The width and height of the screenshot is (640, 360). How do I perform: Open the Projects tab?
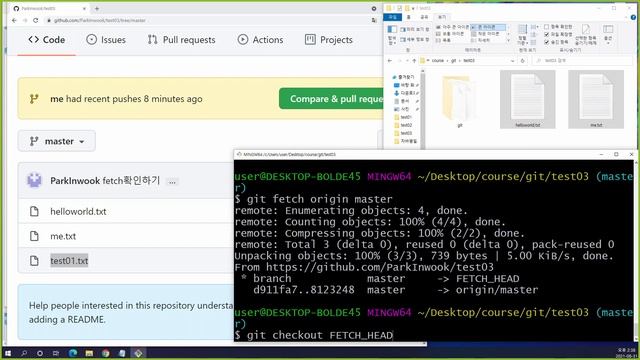pos(329,40)
